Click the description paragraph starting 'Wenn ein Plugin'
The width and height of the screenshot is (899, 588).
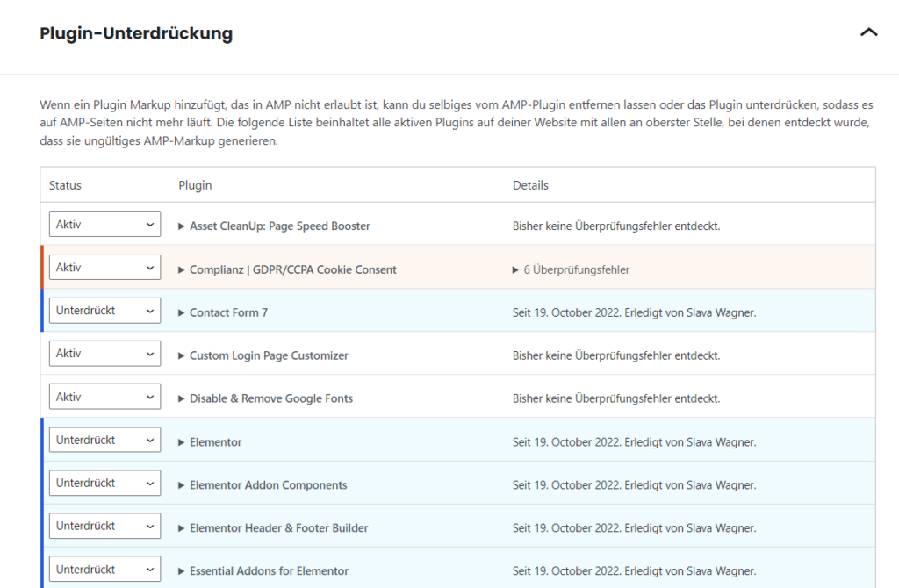coord(457,123)
